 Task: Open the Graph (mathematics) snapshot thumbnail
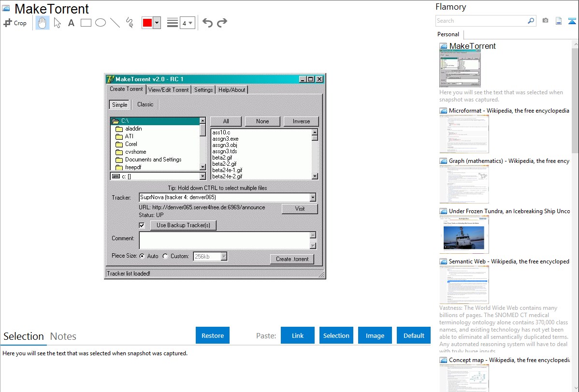[464, 184]
